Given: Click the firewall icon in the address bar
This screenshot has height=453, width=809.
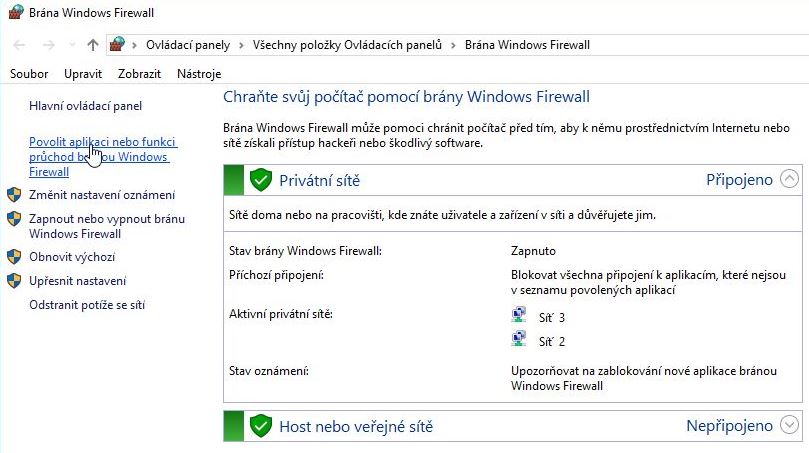Looking at the screenshot, I should (118, 45).
